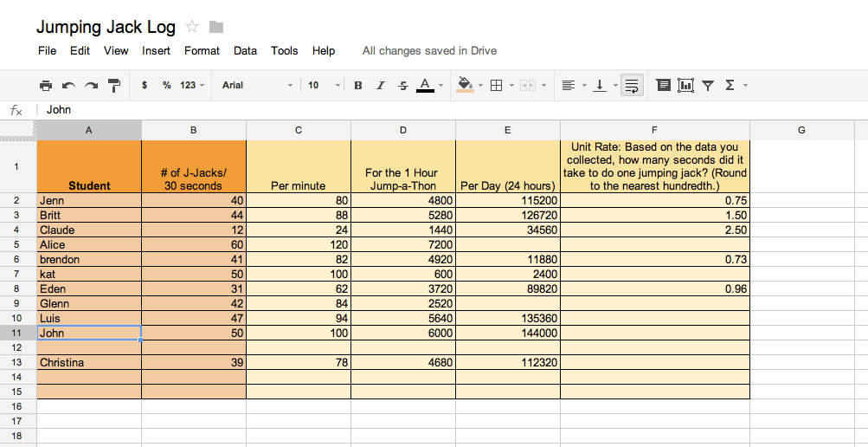Screen dimensions: 868x447
Task: Select row 11 header
Action: click(18, 333)
